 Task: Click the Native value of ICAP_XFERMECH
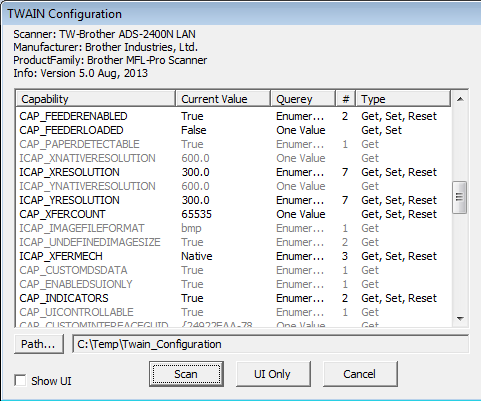point(197,256)
